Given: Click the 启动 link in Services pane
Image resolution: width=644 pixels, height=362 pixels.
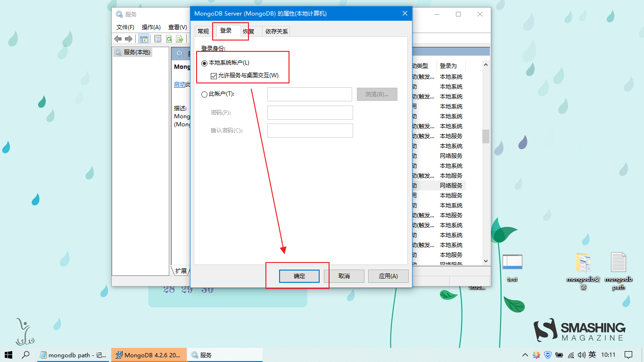Looking at the screenshot, I should click(x=180, y=84).
